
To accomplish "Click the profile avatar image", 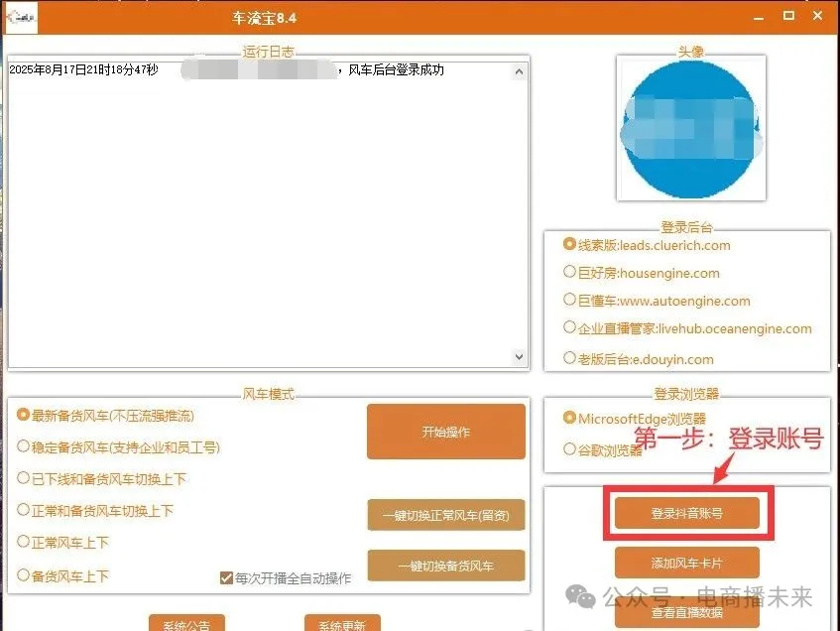I will 689,128.
